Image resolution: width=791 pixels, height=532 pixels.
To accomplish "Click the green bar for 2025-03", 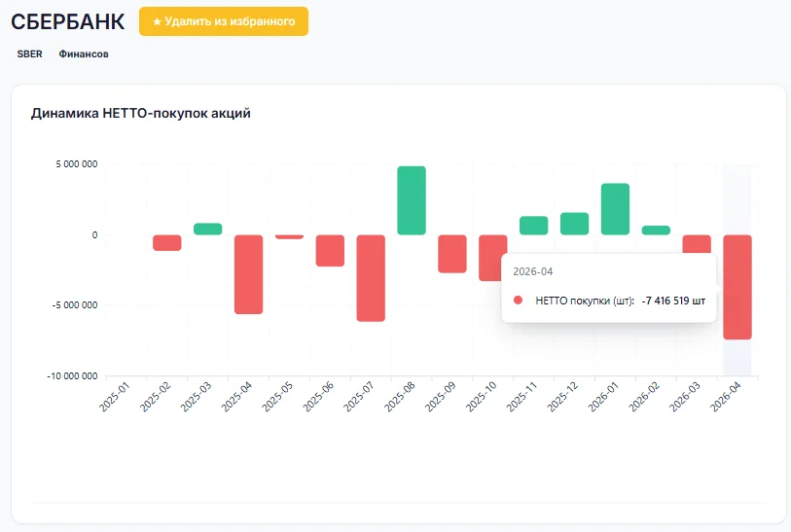I will tap(208, 229).
